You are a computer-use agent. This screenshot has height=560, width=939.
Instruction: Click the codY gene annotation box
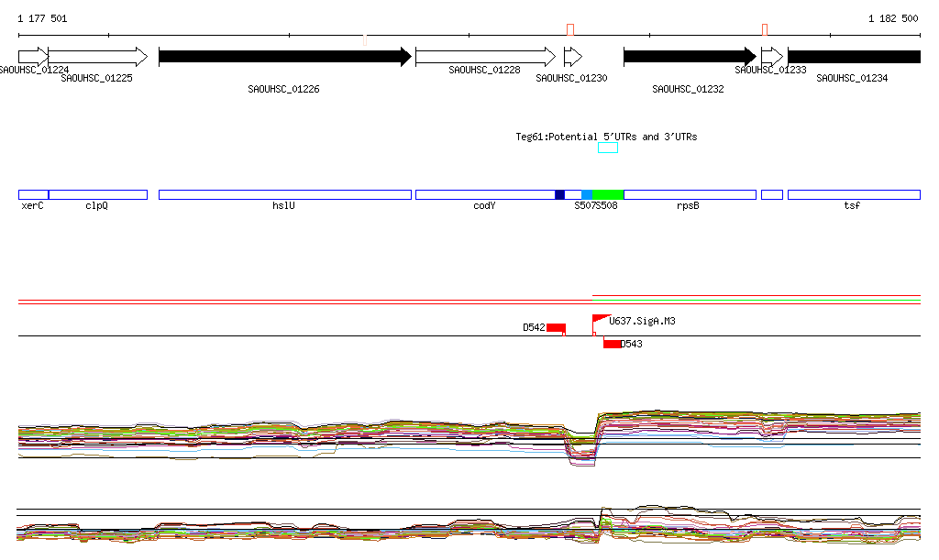click(x=484, y=194)
